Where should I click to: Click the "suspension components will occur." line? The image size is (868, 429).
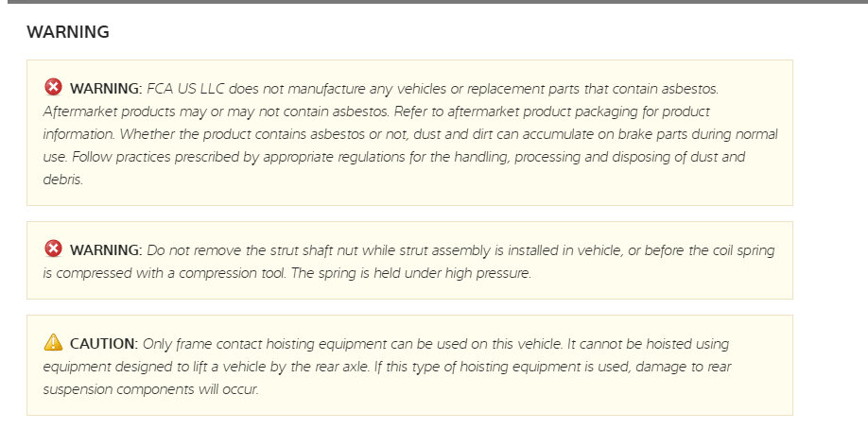[x=151, y=388]
